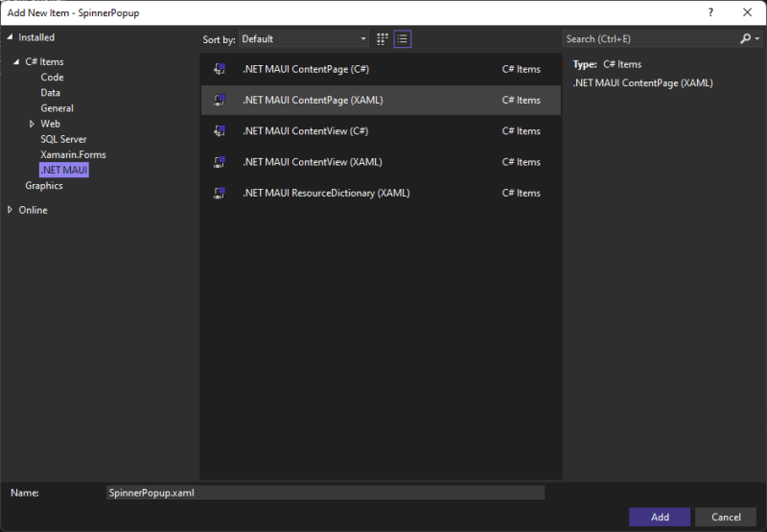Select the C# Items category label

44,61
